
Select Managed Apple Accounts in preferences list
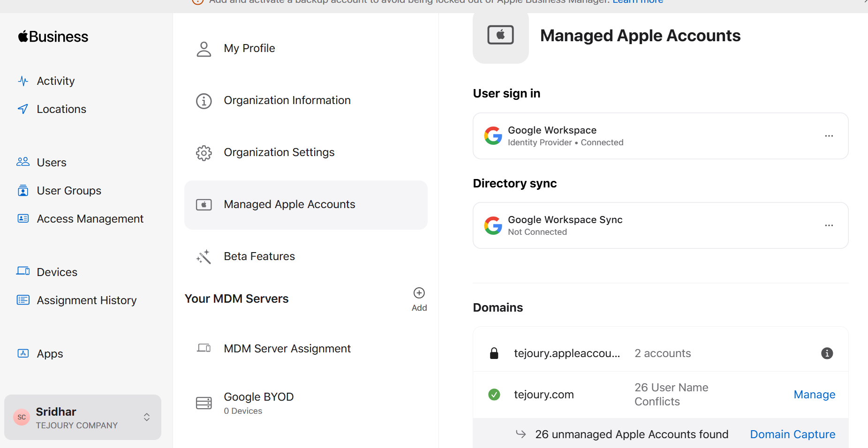pos(306,205)
